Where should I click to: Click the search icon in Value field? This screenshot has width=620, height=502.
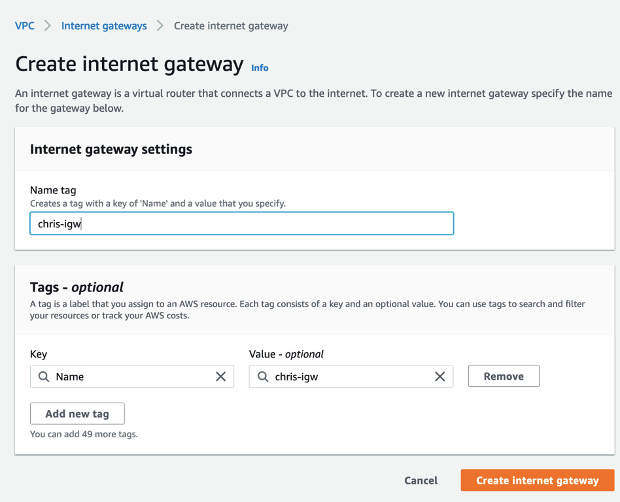[263, 376]
